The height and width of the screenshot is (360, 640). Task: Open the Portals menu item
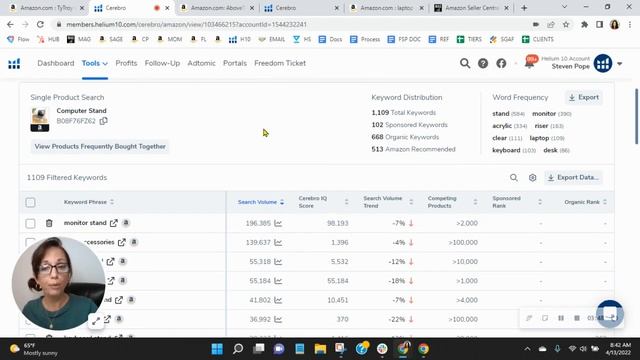click(x=235, y=63)
